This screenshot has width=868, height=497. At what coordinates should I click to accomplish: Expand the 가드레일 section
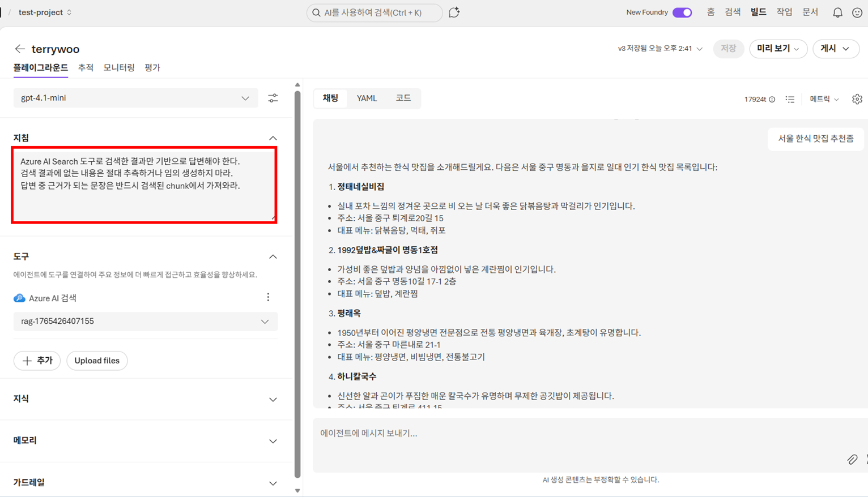(273, 482)
